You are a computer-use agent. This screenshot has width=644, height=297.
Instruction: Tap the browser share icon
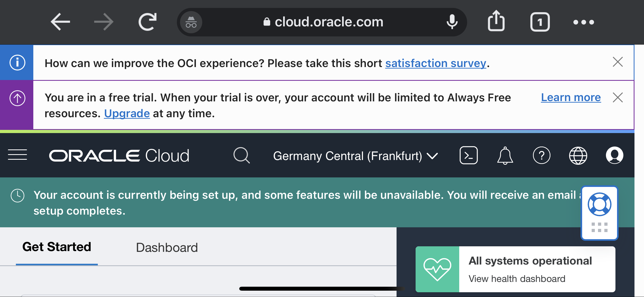pyautogui.click(x=496, y=21)
